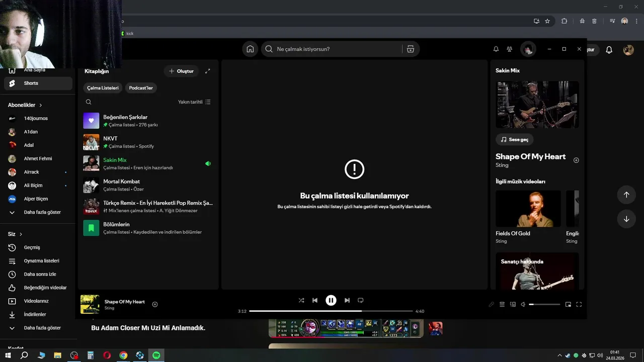Open Fields Of Gold video thumbnail

pos(528,209)
